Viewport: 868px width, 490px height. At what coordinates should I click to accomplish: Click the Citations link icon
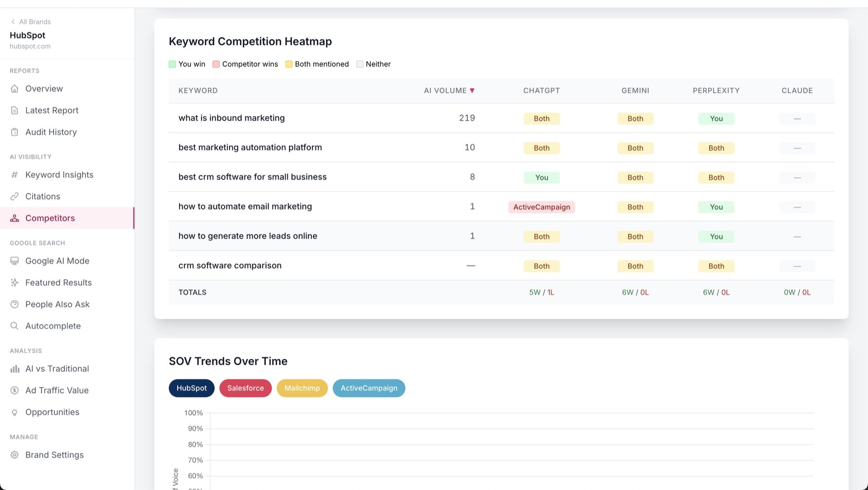(x=14, y=197)
